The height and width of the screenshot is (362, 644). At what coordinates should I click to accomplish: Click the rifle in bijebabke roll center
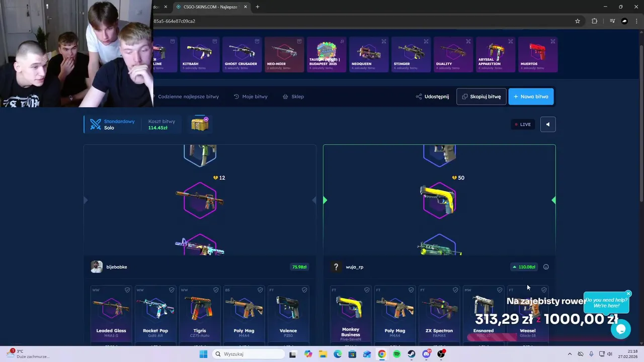click(200, 200)
